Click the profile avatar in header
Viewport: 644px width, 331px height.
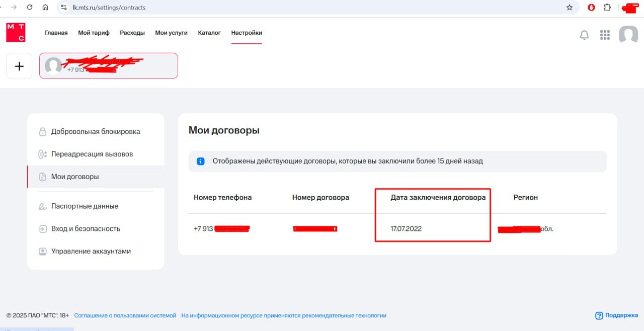tap(628, 35)
